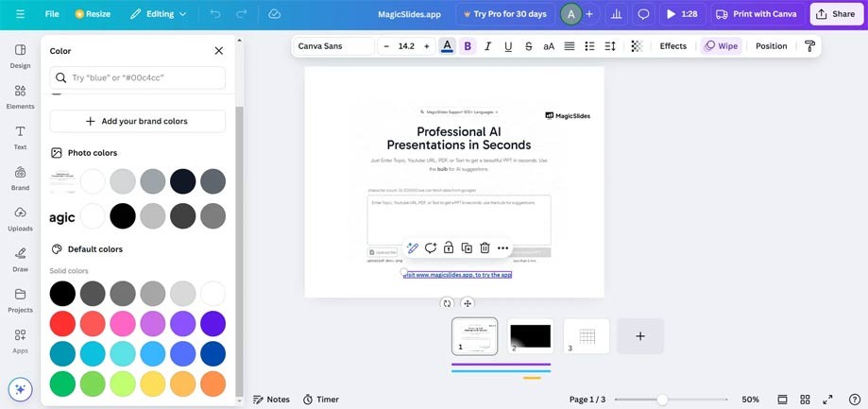Click the trash icon to delete the element

[x=485, y=248]
